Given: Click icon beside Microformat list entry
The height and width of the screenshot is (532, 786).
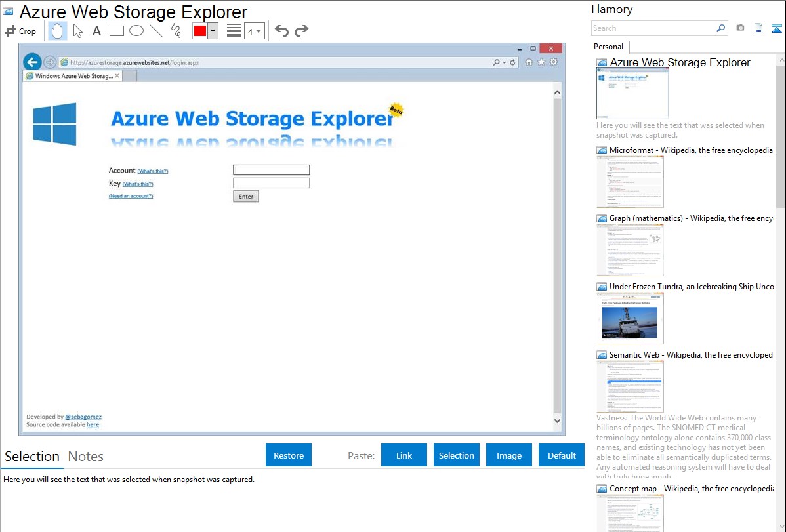Looking at the screenshot, I should [x=602, y=150].
